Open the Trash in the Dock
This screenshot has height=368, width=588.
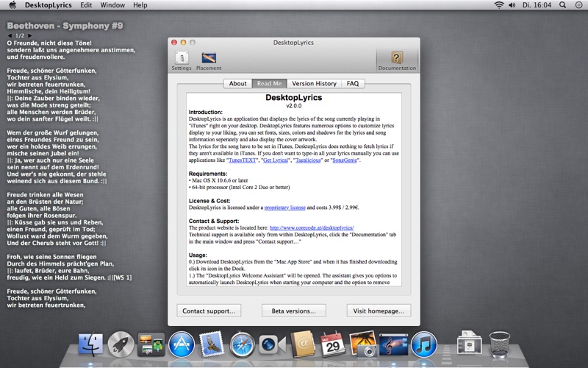tap(500, 344)
